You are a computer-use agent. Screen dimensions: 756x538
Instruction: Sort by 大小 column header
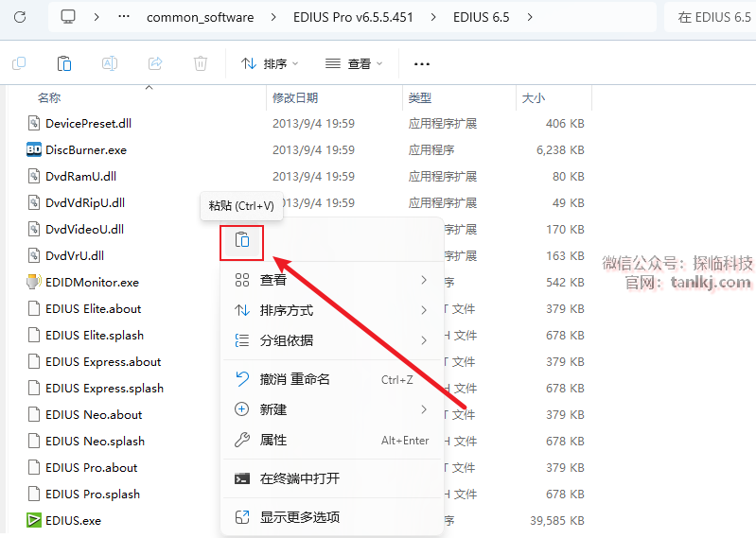534,97
